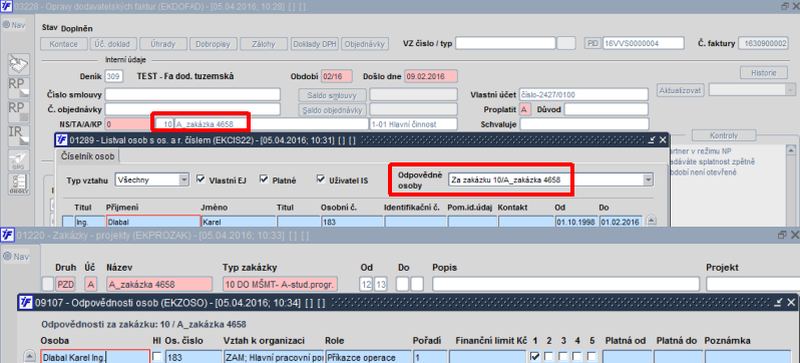The image size is (800, 363).
Task: Click the restore icon of window 01220
Action: [x=781, y=235]
